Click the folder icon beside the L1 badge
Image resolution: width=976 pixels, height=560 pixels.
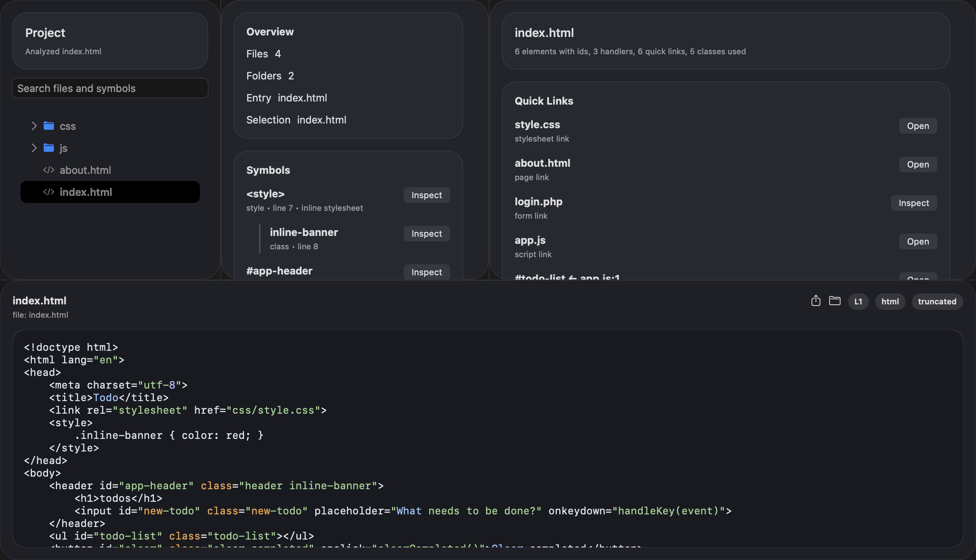tap(835, 301)
